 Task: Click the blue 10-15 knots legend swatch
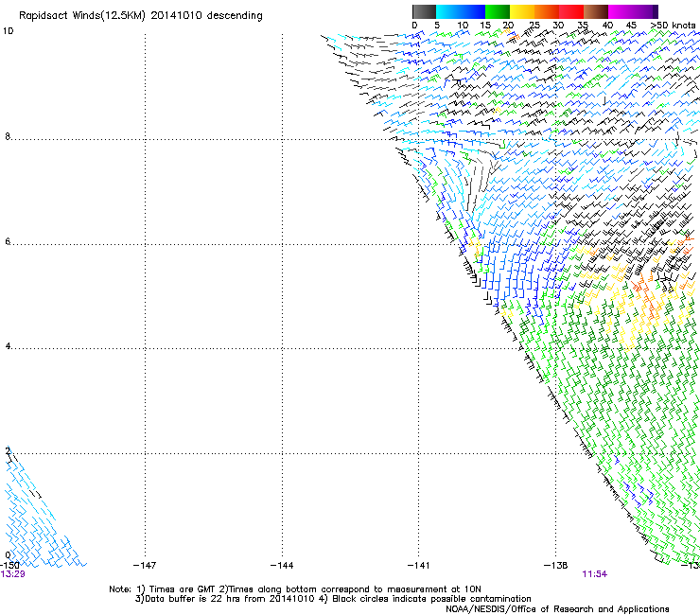pos(473,12)
